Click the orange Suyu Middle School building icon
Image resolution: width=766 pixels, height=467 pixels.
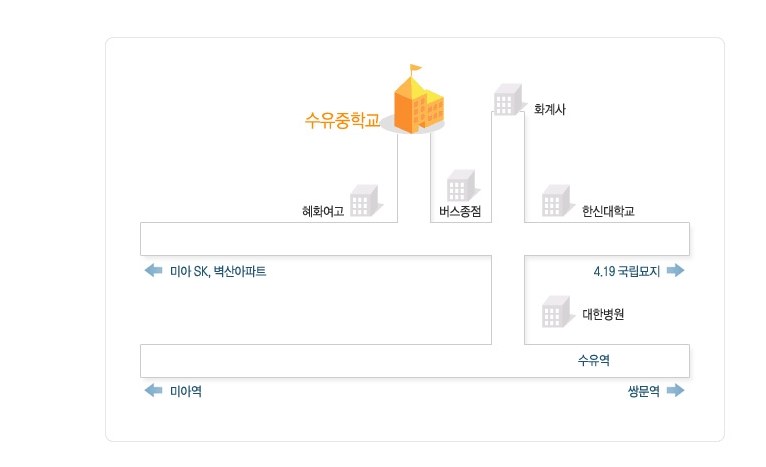click(419, 100)
